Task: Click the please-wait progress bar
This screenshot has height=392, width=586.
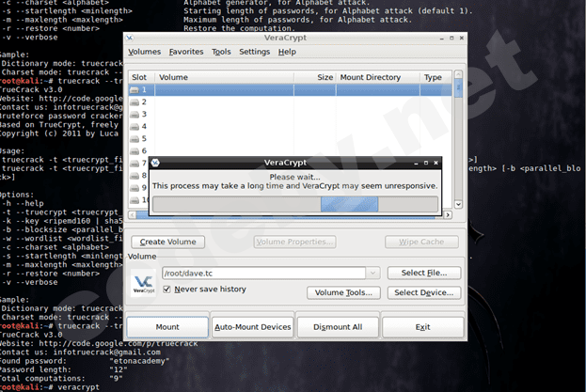Action: (295, 205)
